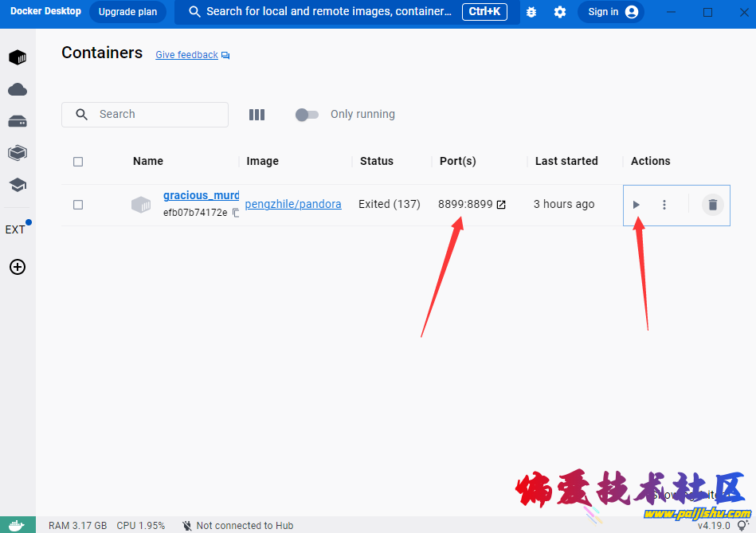Maximize the Docker Desktop window
756x533 pixels.
(707, 12)
